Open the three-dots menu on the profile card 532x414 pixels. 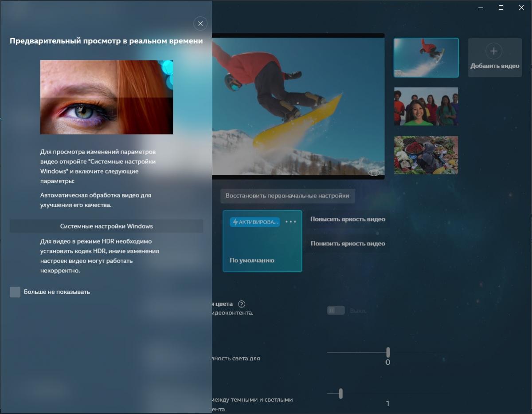click(x=291, y=221)
